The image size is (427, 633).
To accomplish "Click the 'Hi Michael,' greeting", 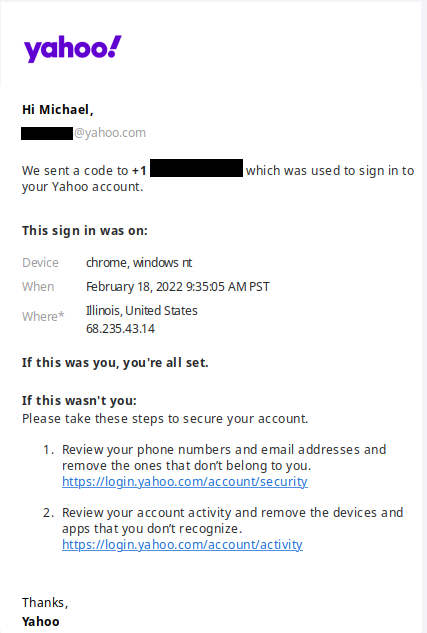I will 58,110.
